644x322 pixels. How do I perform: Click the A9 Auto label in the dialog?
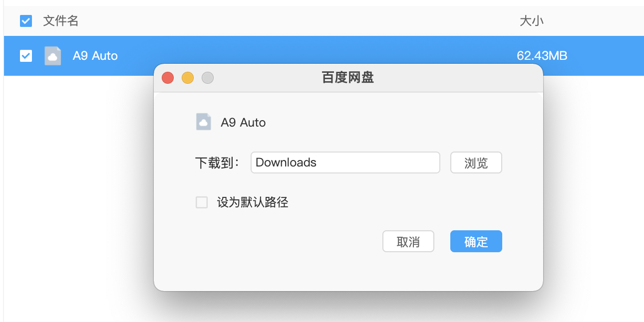click(x=243, y=123)
